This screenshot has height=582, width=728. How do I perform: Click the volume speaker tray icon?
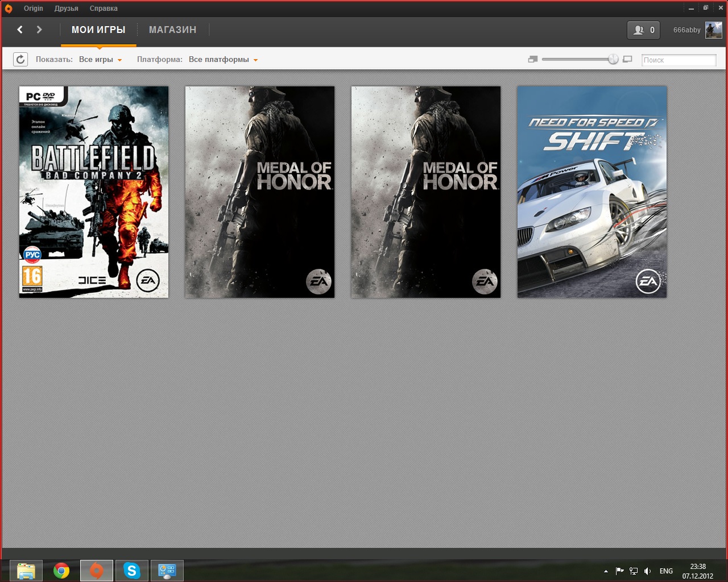click(647, 571)
